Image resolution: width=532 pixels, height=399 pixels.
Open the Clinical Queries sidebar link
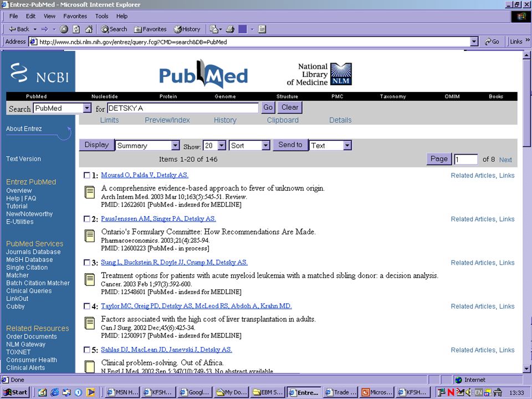[29, 291]
